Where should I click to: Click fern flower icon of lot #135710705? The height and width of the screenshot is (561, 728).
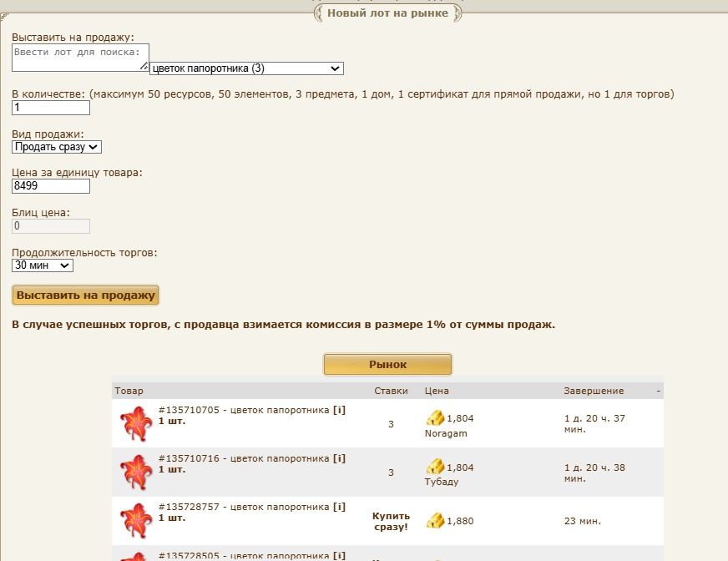coord(134,424)
